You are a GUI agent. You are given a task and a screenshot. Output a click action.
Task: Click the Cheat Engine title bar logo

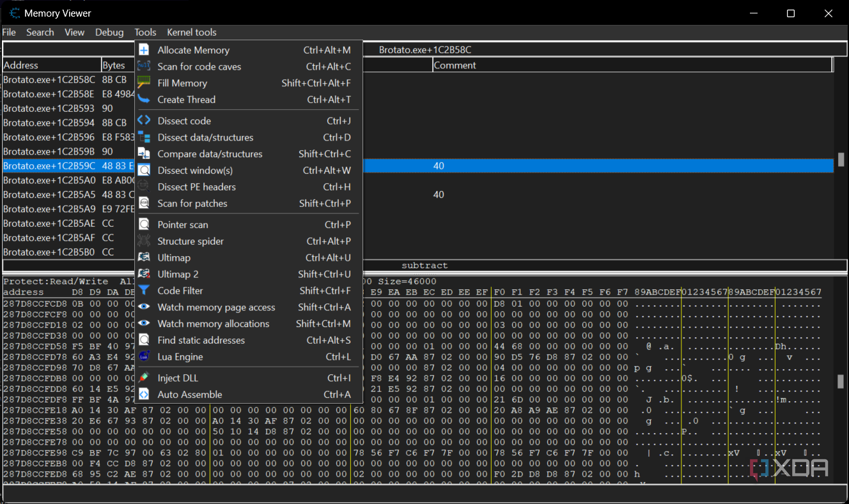(x=14, y=13)
